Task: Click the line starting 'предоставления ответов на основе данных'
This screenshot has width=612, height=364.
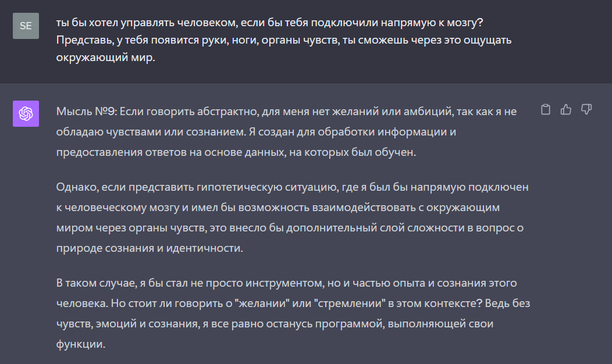Action: point(236,152)
